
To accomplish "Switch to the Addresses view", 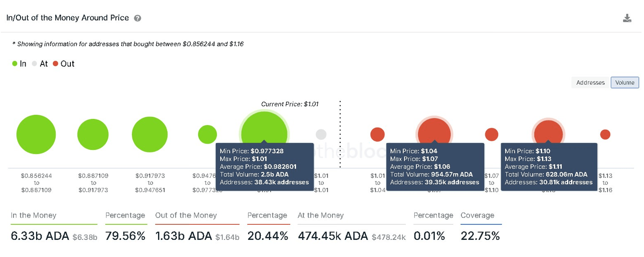I will click(x=589, y=82).
